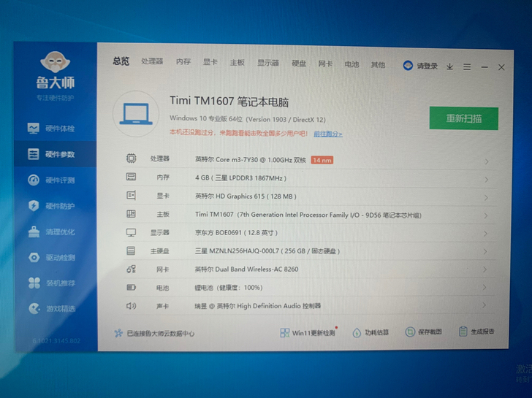The height and width of the screenshot is (398, 532).
Task: Go to 硬件防护 protection section
Action: 51,206
